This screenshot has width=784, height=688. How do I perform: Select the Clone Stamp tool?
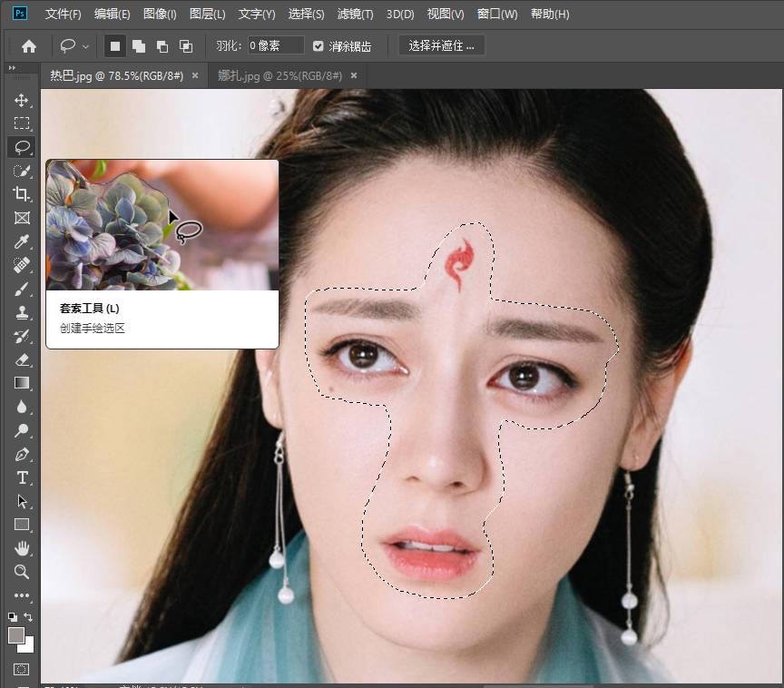[x=22, y=312]
